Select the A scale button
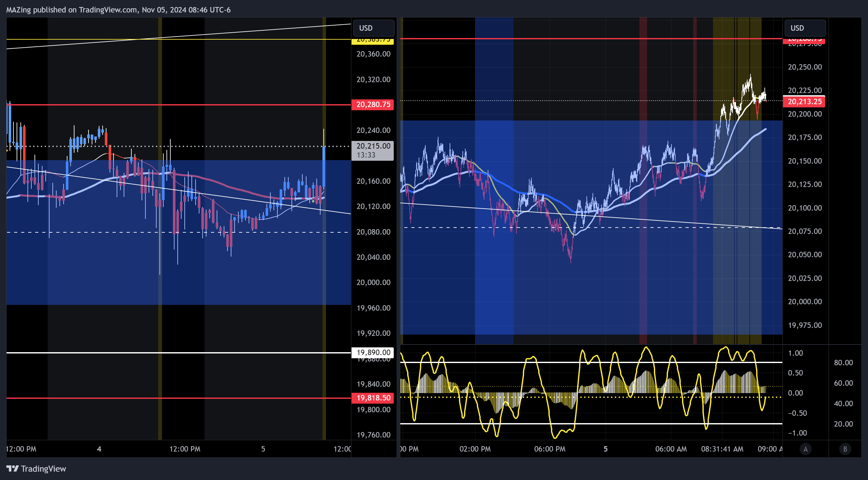 pos(806,449)
